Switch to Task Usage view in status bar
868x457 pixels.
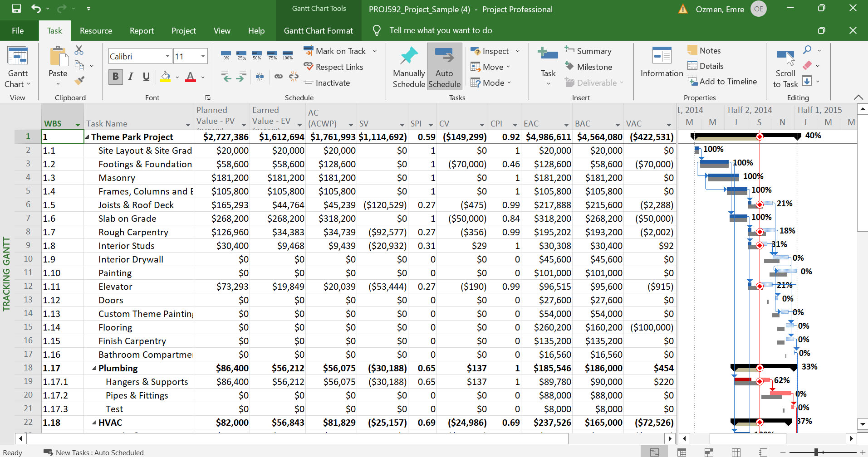[x=682, y=452]
